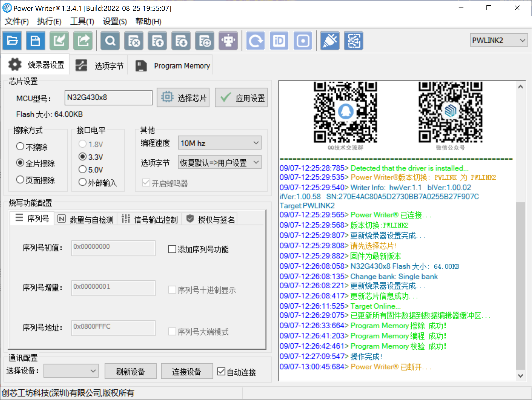The height and width of the screenshot is (400, 532).
Task: Click the purple robot auto-program icon
Action: [x=228, y=41]
